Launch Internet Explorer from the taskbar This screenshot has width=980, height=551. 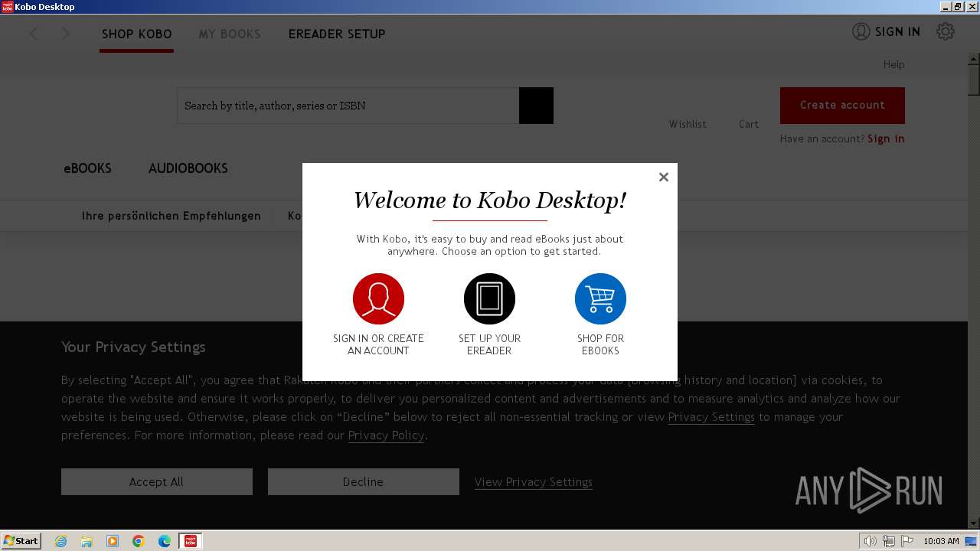(60, 541)
